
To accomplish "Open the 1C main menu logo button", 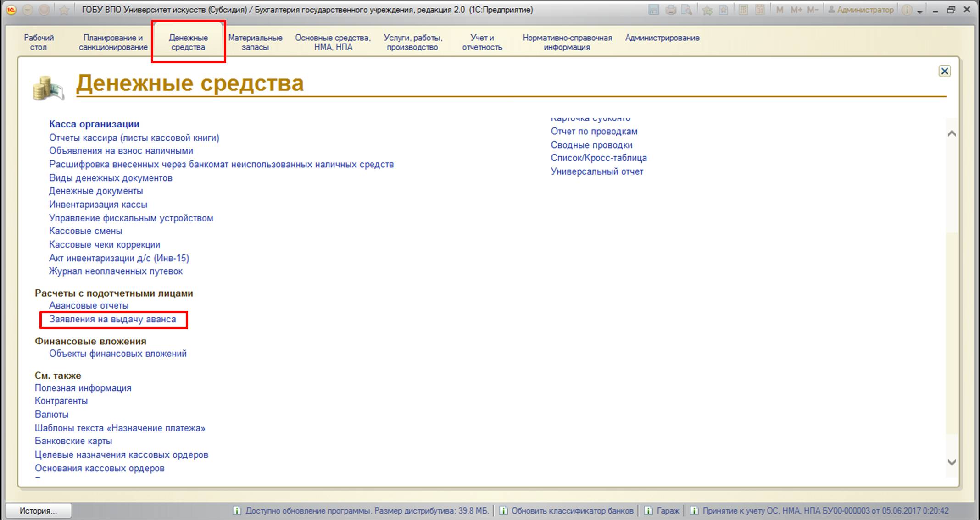I will [11, 10].
